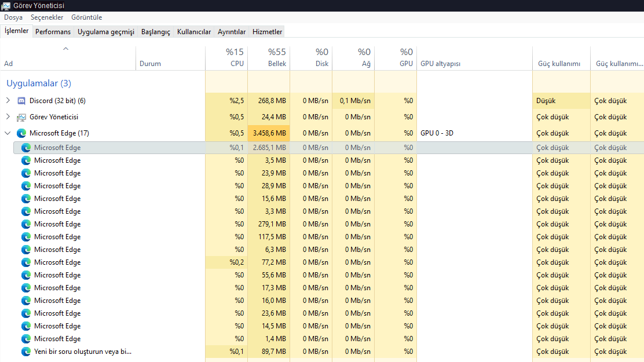Sort by the CPU column header
Screen dimensions: 644x362
point(226,58)
